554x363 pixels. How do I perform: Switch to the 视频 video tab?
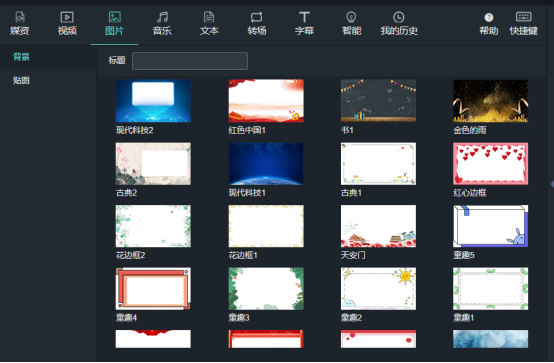[67, 23]
